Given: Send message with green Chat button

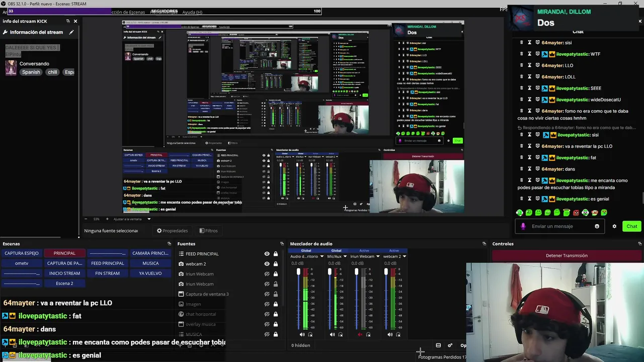Looking at the screenshot, I should point(632,226).
